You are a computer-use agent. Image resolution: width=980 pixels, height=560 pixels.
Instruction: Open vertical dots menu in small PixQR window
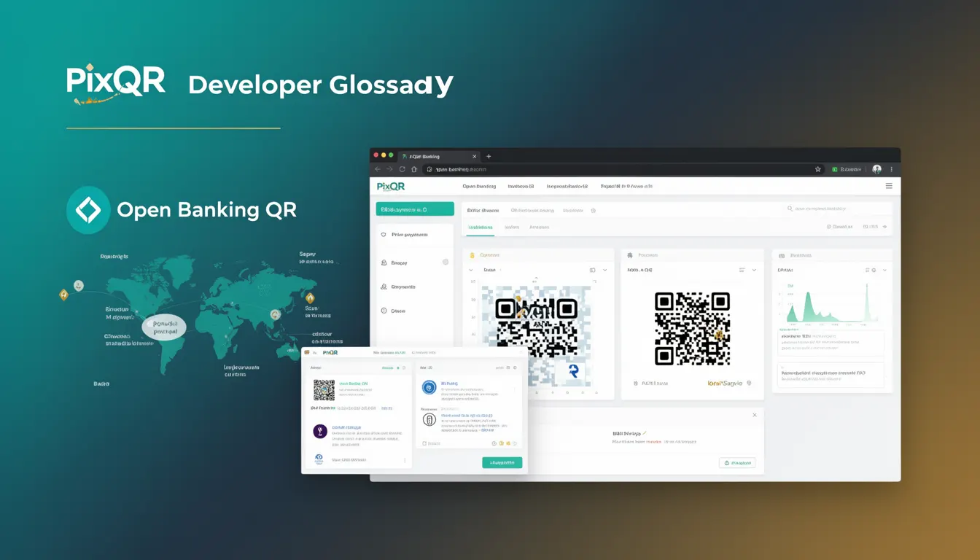(x=405, y=460)
